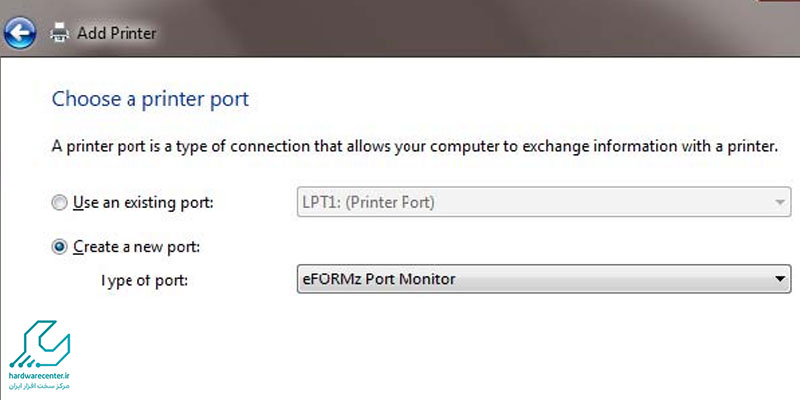800x400 pixels.
Task: Open the hardwarecenter.ir link text
Action: tap(39, 377)
